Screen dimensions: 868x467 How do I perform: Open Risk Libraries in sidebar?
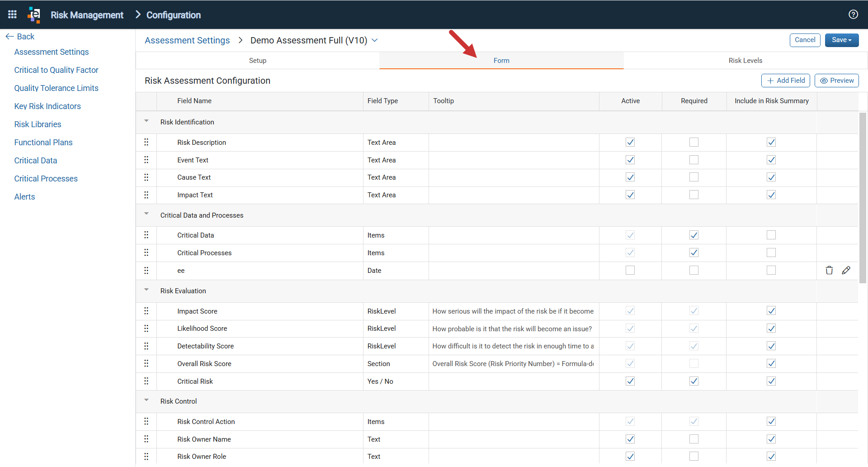click(38, 124)
